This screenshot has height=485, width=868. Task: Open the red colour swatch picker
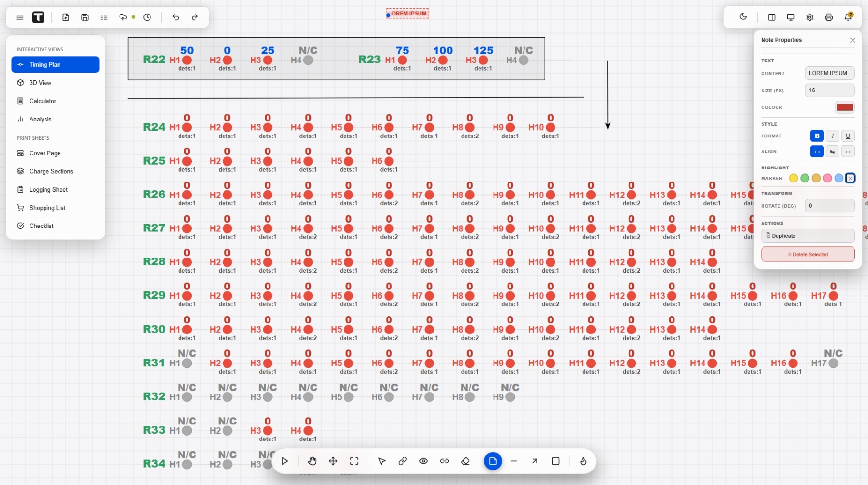pyautogui.click(x=845, y=107)
